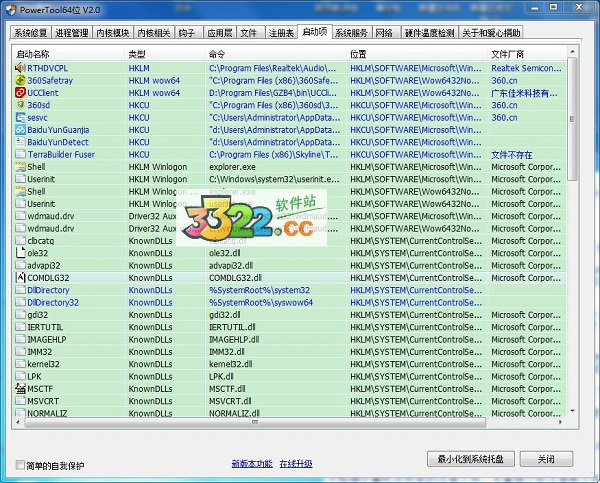
Task: Click the PowerTool title bar icon
Action: [x=11, y=10]
